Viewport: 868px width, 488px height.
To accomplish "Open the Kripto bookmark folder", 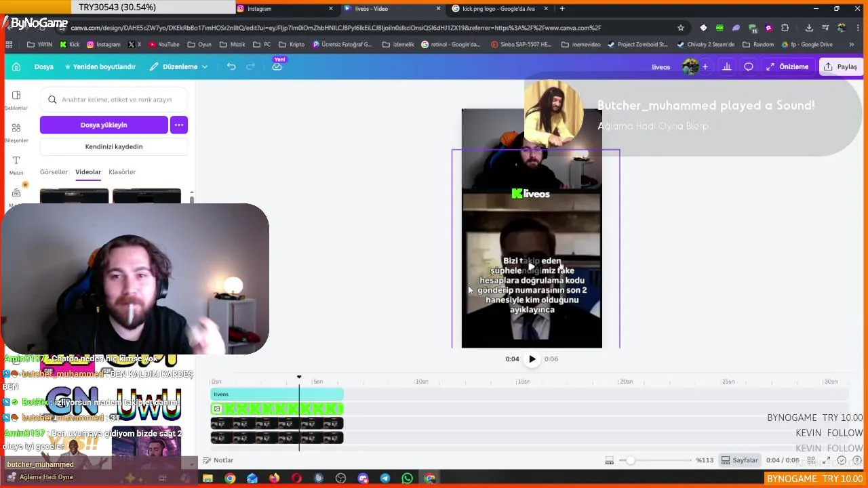I will click(292, 45).
